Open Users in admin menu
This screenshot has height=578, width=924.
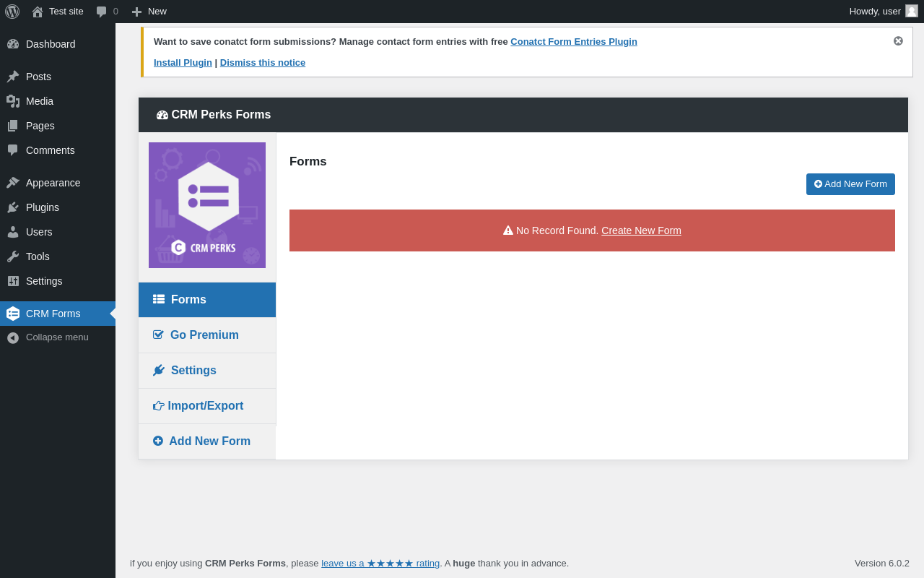(x=58, y=232)
